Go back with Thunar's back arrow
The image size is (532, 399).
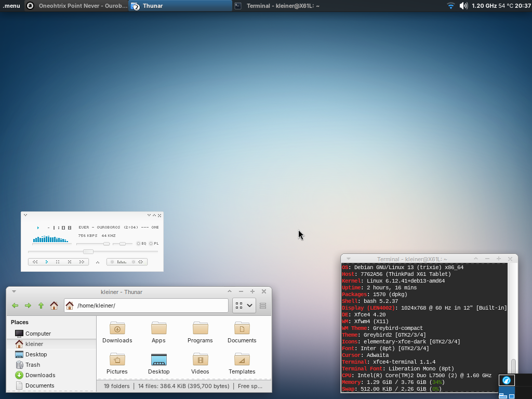click(x=15, y=305)
